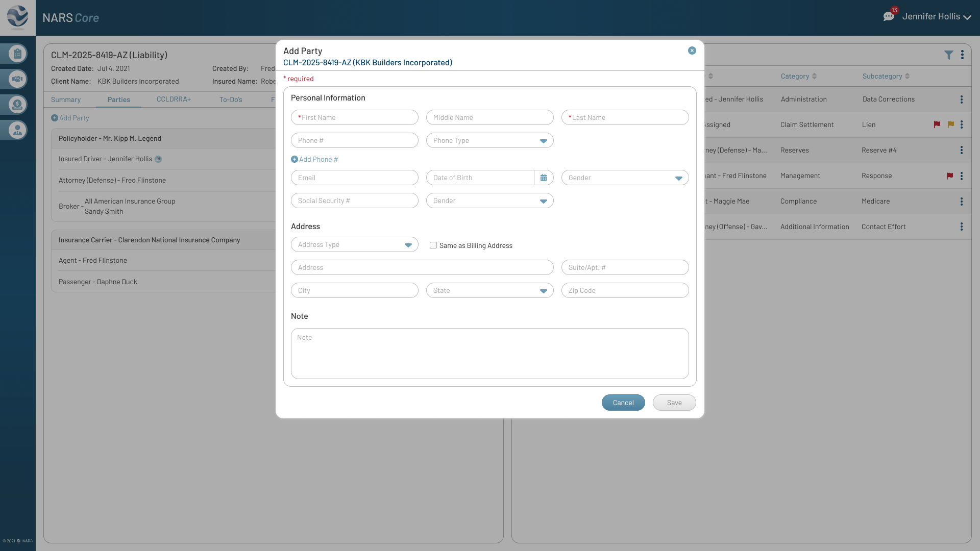The width and height of the screenshot is (980, 551).
Task: Select the contacts person icon in the sidebar
Action: 17,130
